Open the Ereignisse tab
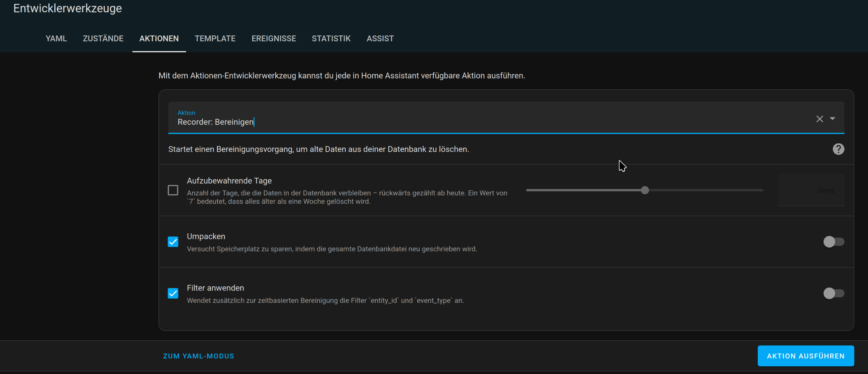This screenshot has width=868, height=374. point(274,39)
